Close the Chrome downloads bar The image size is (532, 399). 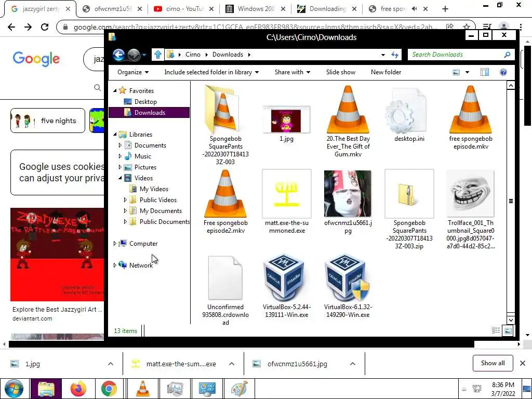point(523,363)
